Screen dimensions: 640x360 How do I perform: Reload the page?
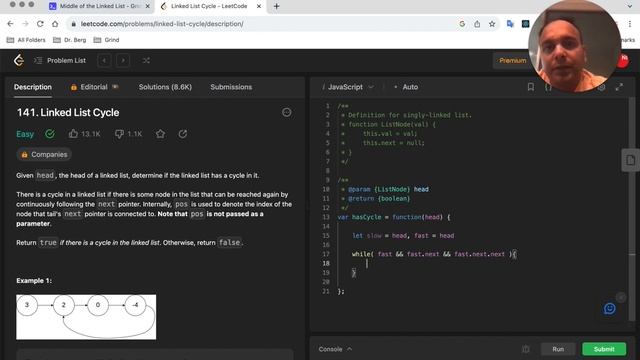[x=40, y=24]
